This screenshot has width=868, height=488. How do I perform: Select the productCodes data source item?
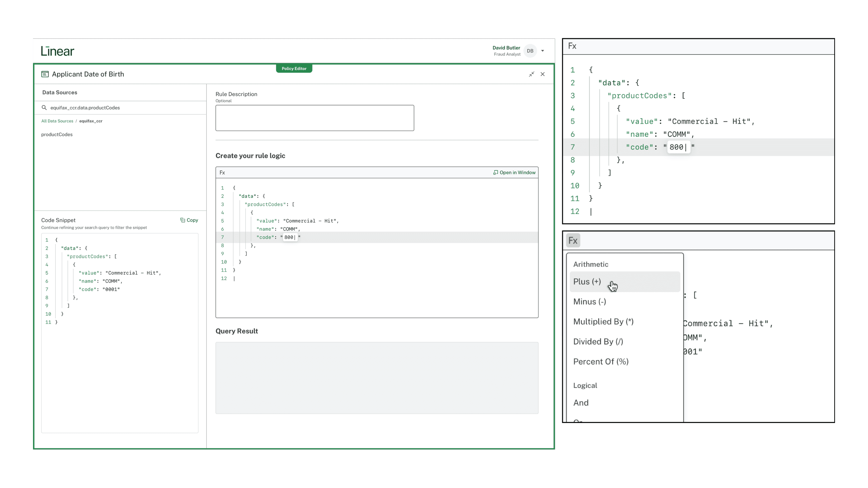pyautogui.click(x=57, y=134)
